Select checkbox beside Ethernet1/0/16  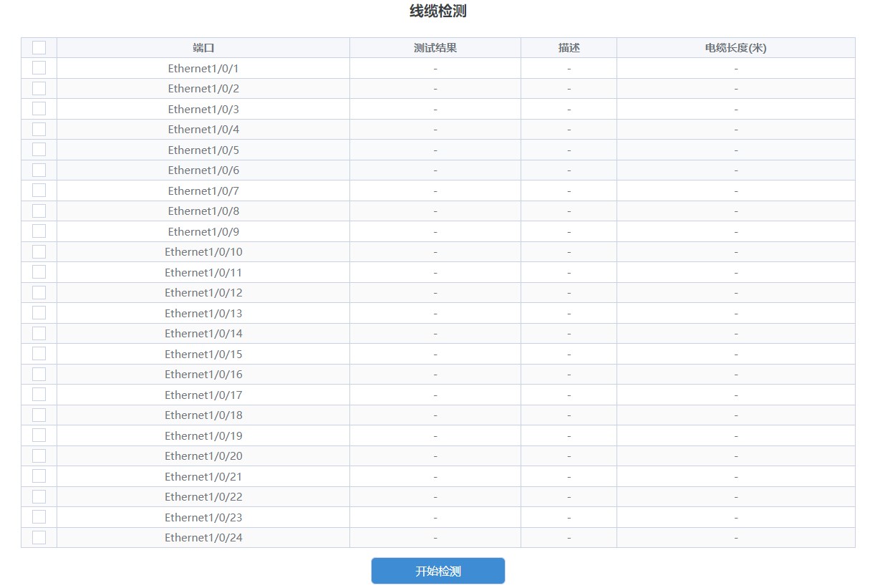[39, 374]
